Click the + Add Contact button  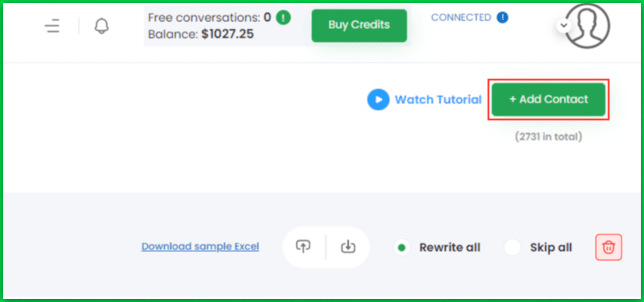[548, 100]
